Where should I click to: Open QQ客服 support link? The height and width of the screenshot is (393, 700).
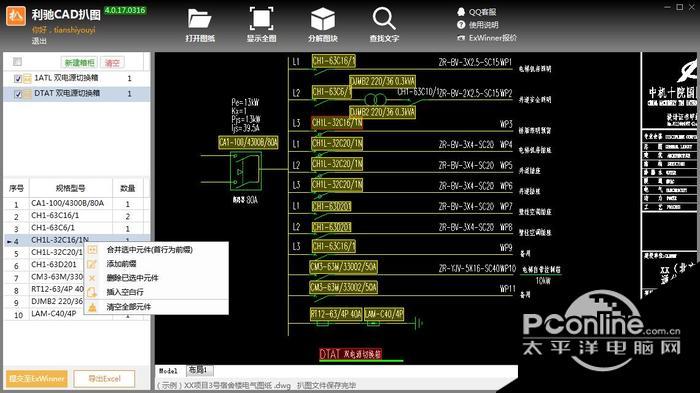tap(476, 12)
